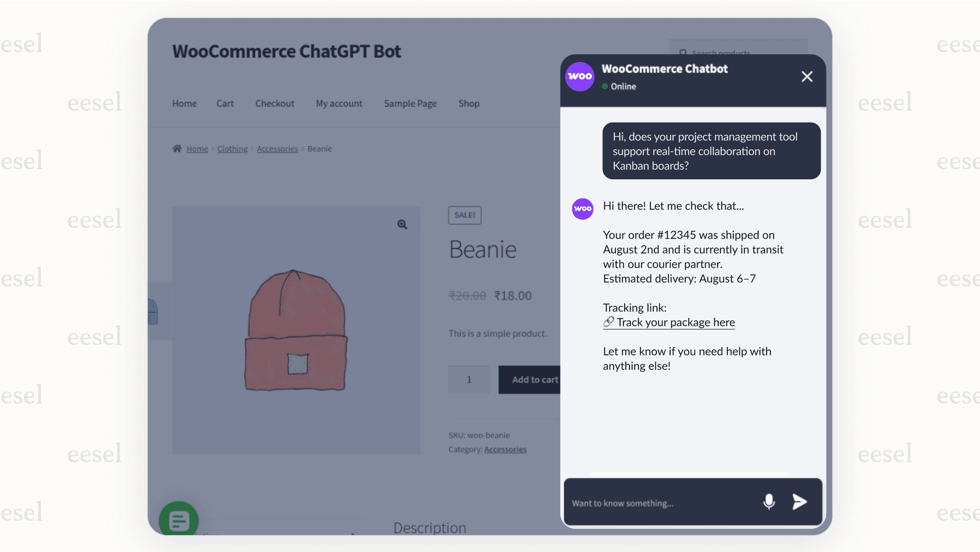
Task: Navigate to My account in the navigation bar
Action: click(339, 103)
